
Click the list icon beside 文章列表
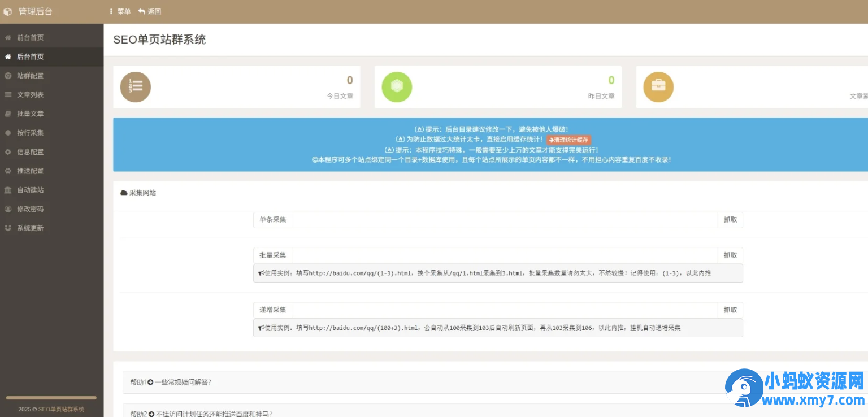(x=8, y=95)
